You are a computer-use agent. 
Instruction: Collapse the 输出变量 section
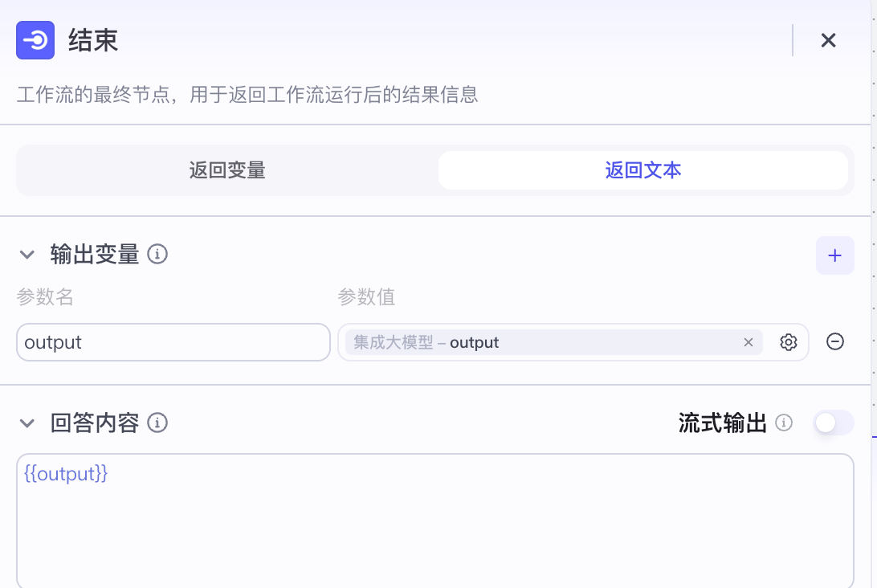tap(27, 254)
